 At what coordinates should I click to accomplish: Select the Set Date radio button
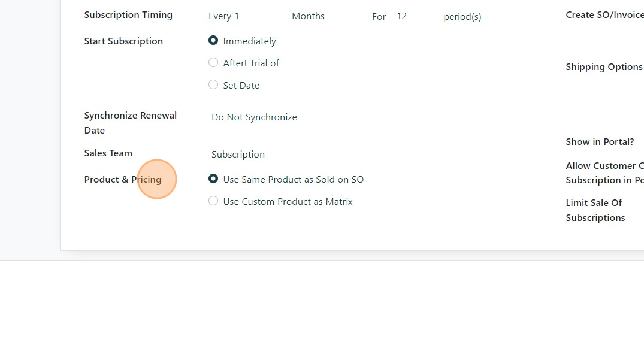[x=213, y=85]
